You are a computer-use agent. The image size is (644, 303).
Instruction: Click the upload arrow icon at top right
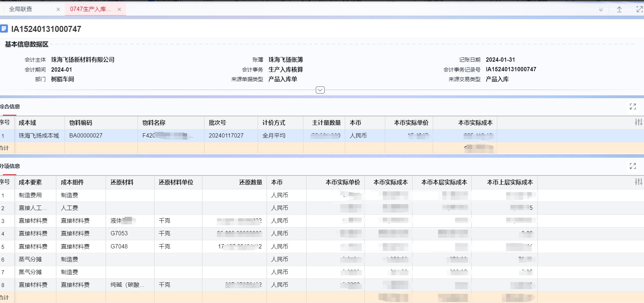tap(619, 10)
